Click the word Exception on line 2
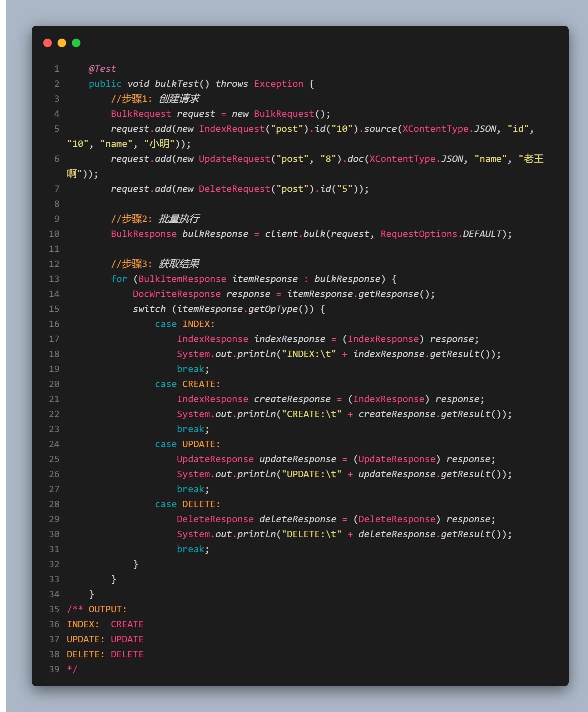Image resolution: width=588 pixels, height=712 pixels. [278, 84]
